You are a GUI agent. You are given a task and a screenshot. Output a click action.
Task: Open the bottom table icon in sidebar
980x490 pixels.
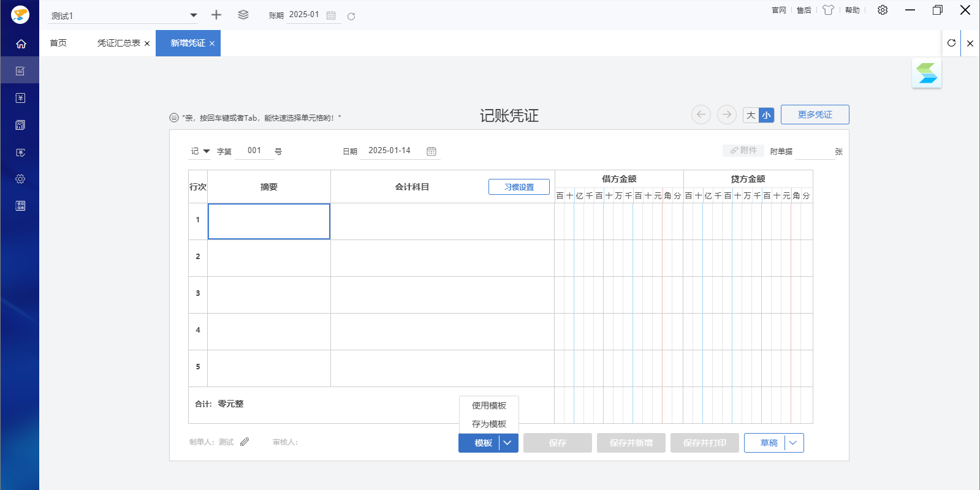20,206
